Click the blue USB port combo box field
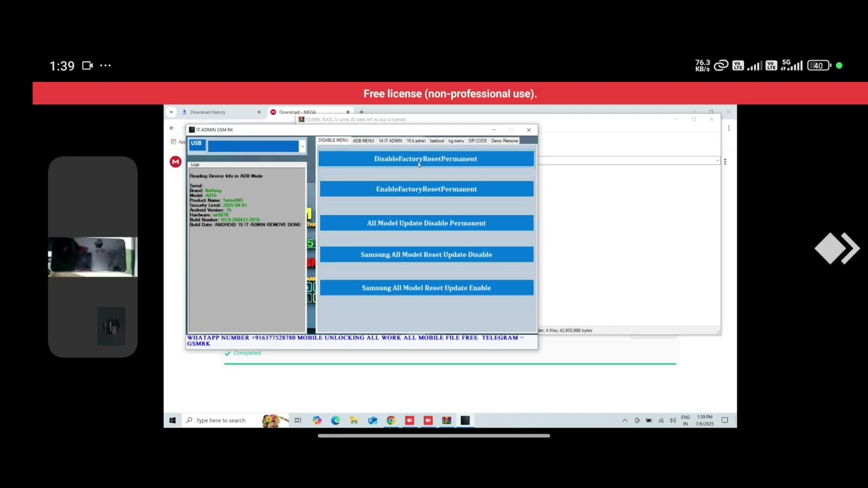Screen dimensions: 868x488 tap(253, 146)
